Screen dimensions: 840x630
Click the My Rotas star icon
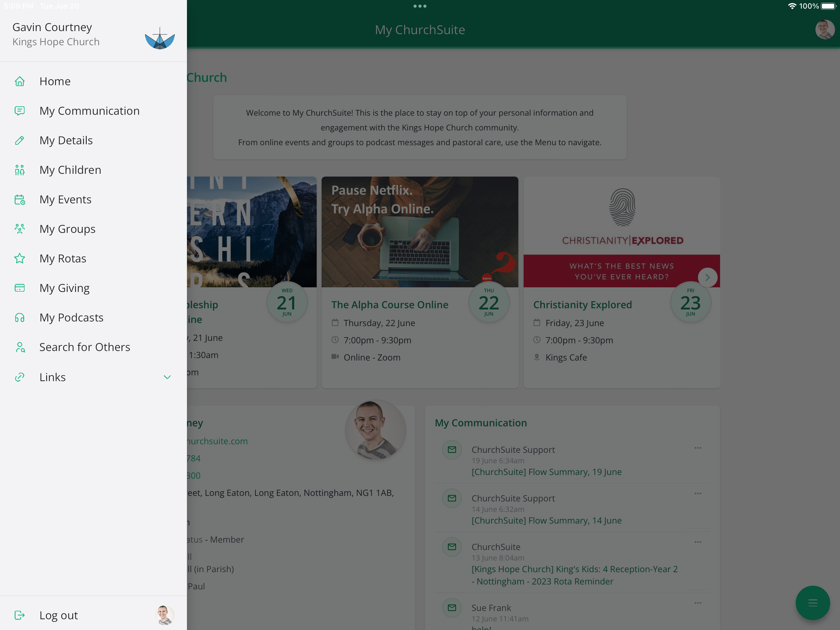click(x=20, y=258)
